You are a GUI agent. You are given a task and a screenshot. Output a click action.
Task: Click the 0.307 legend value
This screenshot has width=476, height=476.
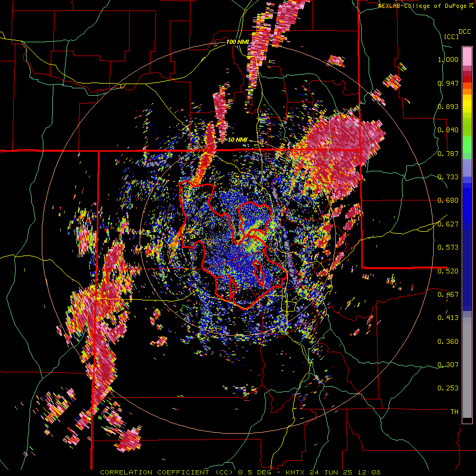coord(448,365)
